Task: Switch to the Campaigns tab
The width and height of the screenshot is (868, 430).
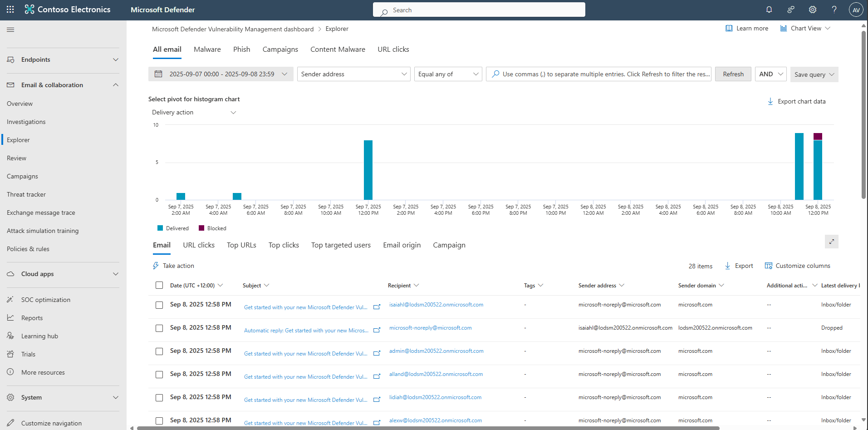Action: (280, 49)
